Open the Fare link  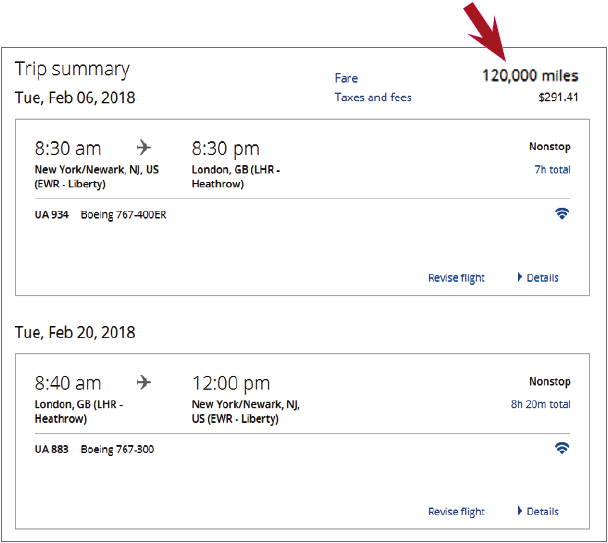click(x=346, y=78)
